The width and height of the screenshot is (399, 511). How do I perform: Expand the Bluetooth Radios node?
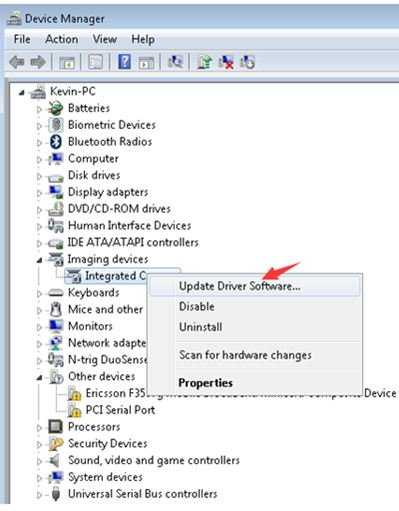point(39,143)
